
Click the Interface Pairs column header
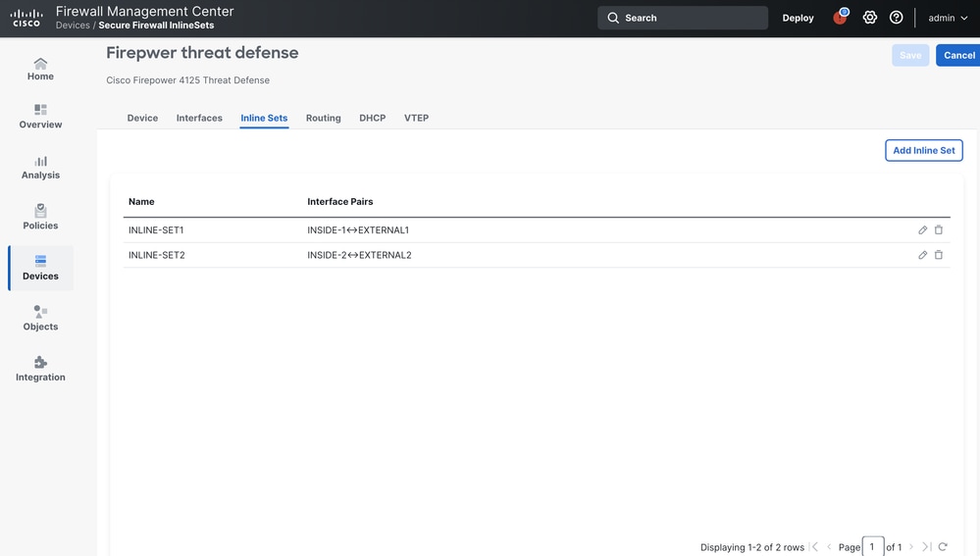pos(340,201)
